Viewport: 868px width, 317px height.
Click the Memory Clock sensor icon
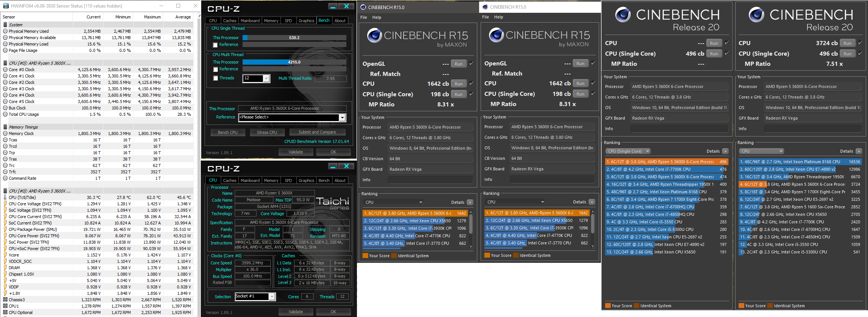coord(5,133)
